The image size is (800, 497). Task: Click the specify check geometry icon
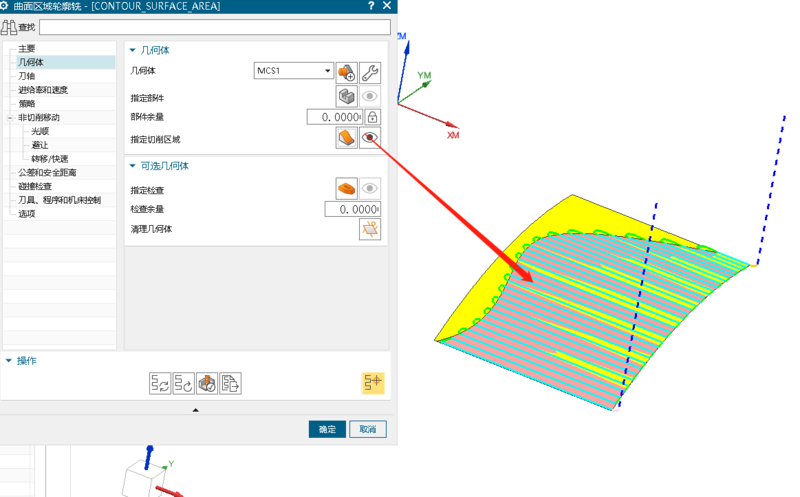click(x=346, y=188)
